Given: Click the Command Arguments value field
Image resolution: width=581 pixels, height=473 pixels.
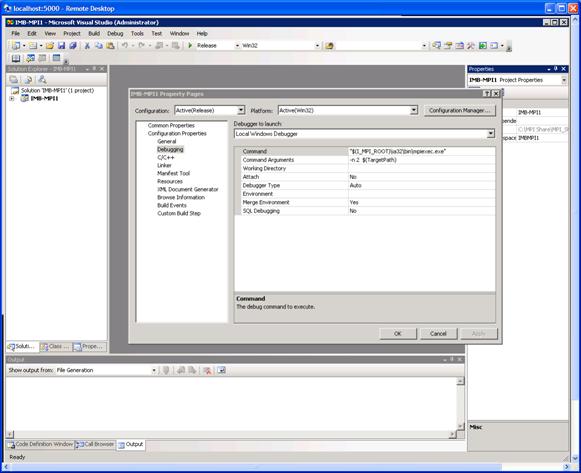Looking at the screenshot, I should pyautogui.click(x=422, y=160).
